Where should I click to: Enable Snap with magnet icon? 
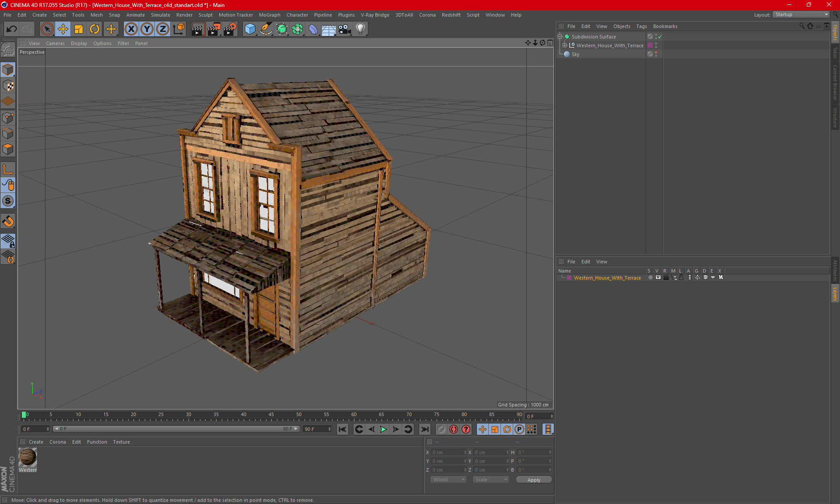[x=8, y=221]
